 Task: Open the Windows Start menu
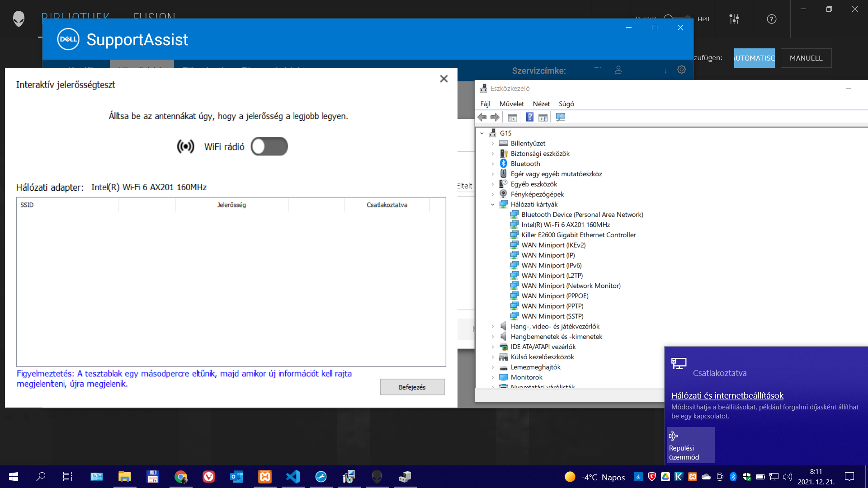[14, 477]
